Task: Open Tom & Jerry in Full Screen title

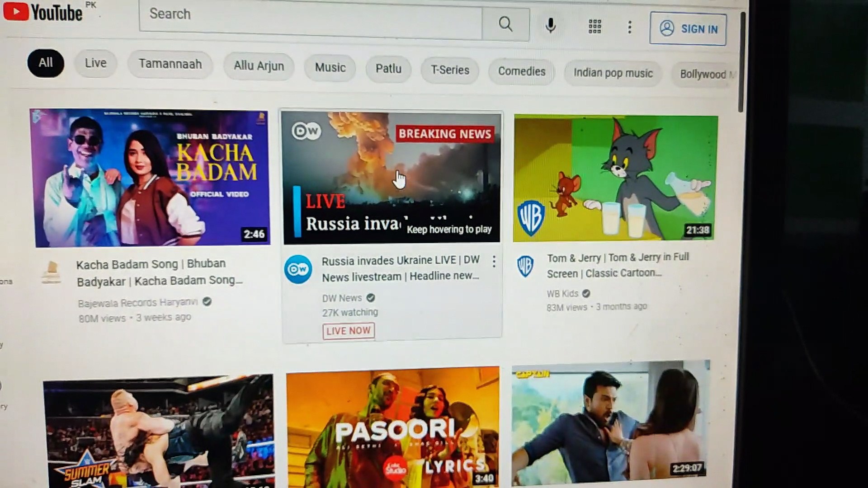Action: pos(618,265)
